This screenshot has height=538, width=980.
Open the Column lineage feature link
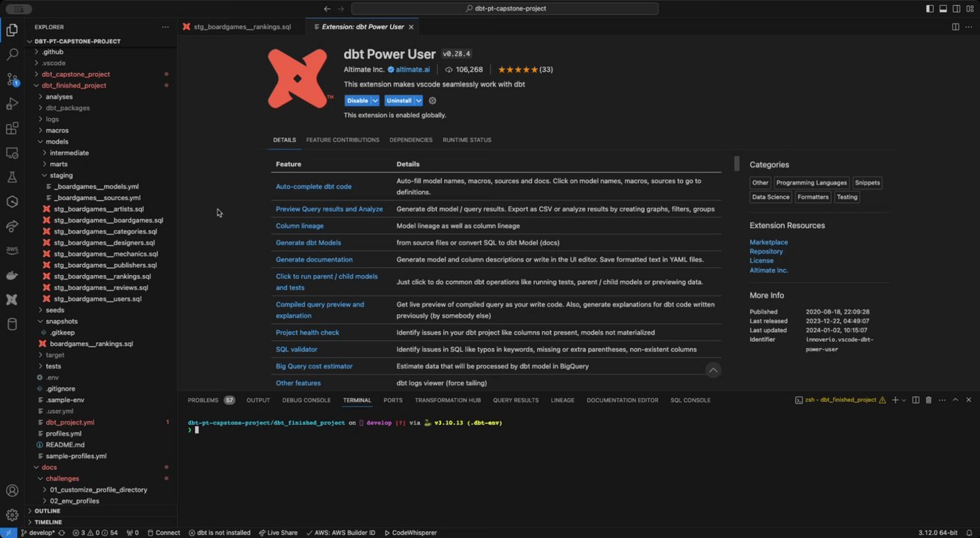pyautogui.click(x=300, y=226)
